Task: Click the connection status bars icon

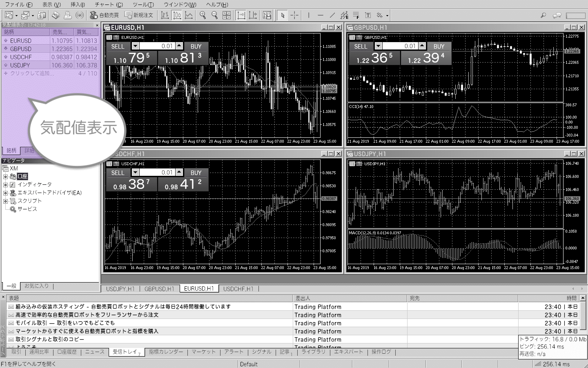Action: [538, 364]
